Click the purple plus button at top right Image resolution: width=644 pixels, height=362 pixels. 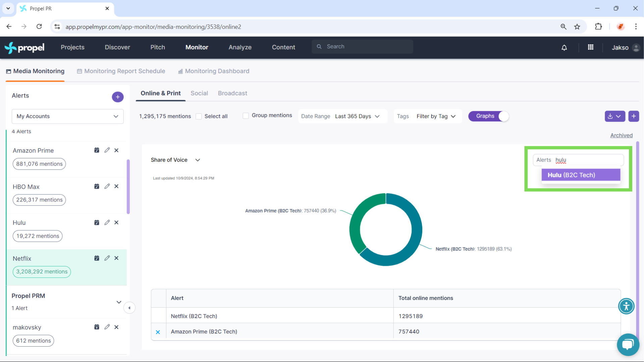point(634,116)
